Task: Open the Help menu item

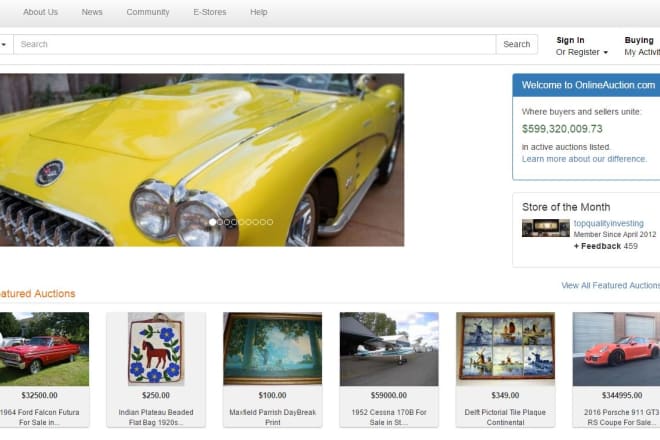Action: [258, 12]
